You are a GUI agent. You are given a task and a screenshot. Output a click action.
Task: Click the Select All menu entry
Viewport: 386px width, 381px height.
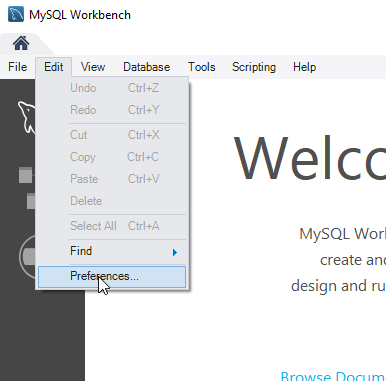[x=112, y=226]
